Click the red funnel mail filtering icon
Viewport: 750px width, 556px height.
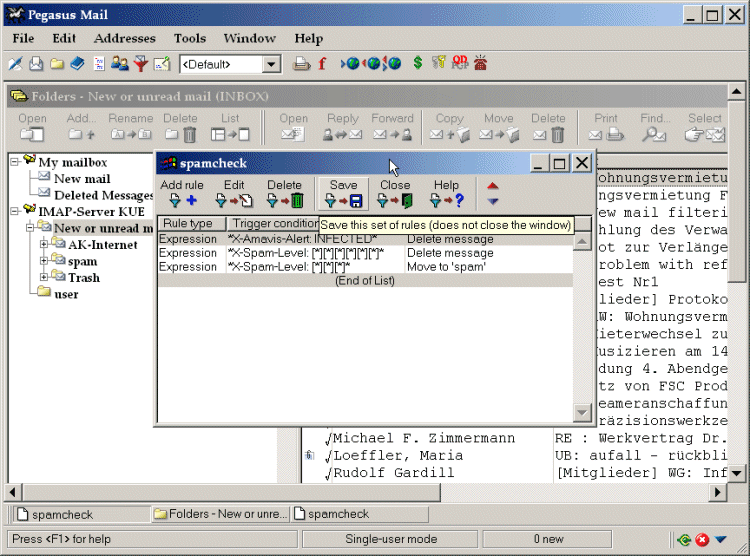coord(141,64)
